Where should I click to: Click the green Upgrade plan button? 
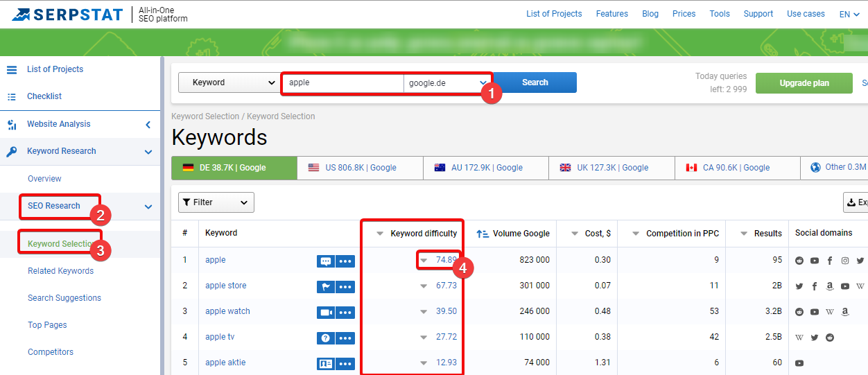(x=804, y=83)
